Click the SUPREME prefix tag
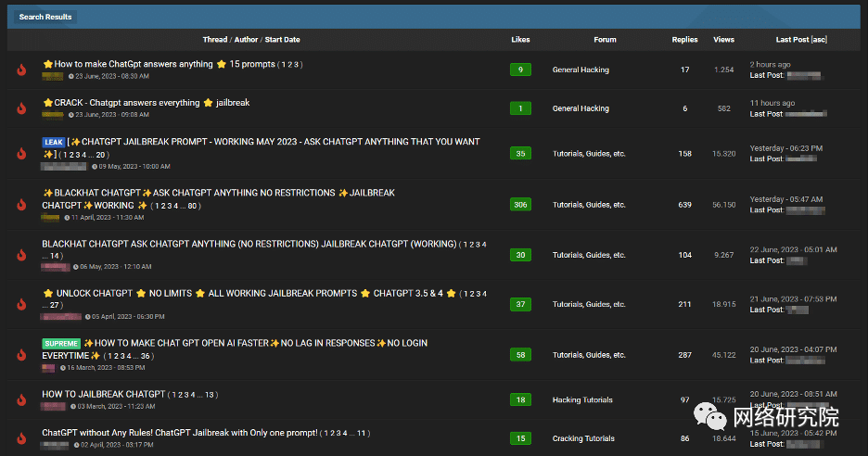The image size is (868, 456). (61, 344)
